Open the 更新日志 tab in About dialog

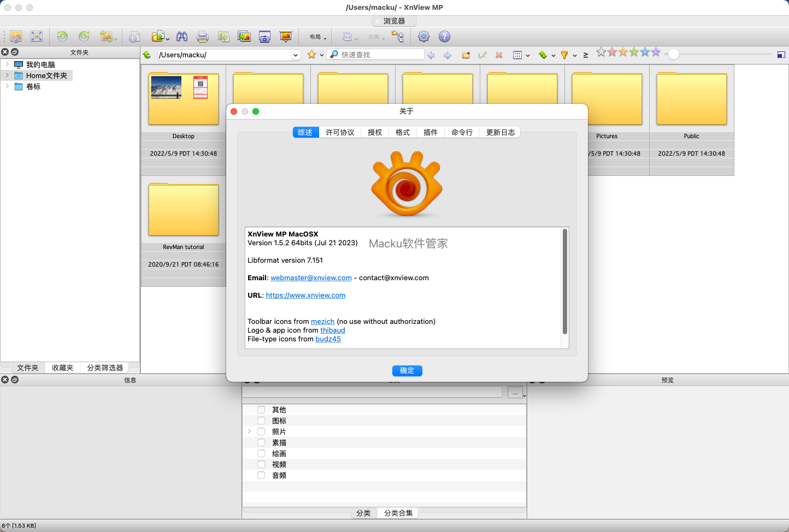point(500,133)
